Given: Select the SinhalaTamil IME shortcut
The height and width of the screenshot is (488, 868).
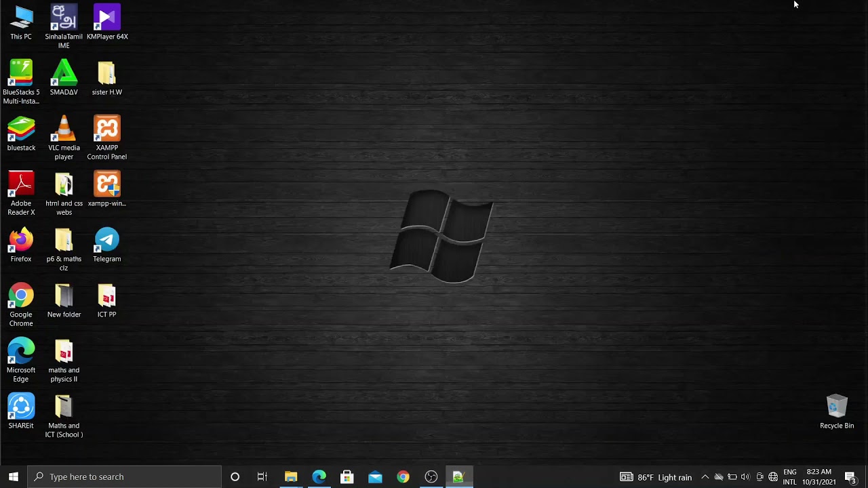Looking at the screenshot, I should 64,27.
